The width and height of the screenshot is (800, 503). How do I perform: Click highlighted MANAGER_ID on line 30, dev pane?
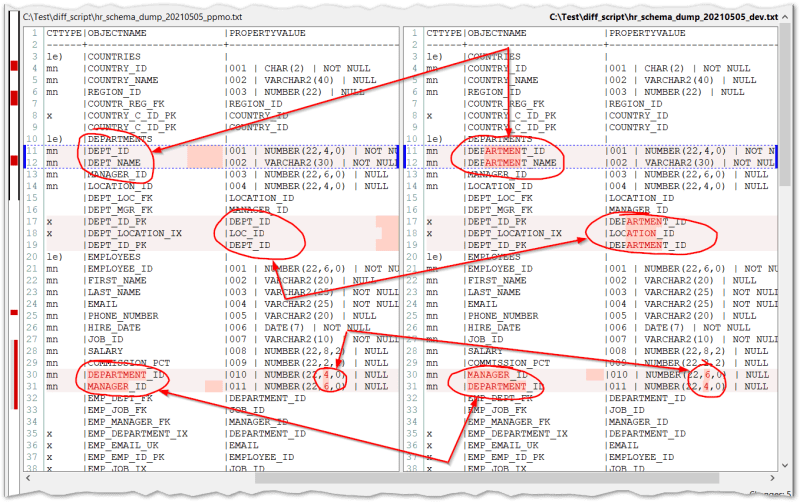pyautogui.click(x=497, y=374)
